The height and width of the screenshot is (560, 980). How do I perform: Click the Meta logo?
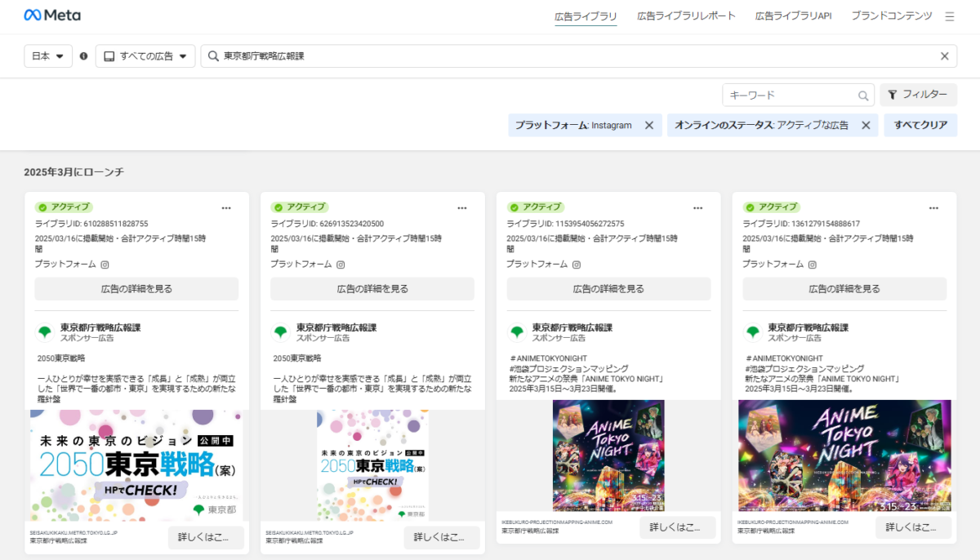52,16
